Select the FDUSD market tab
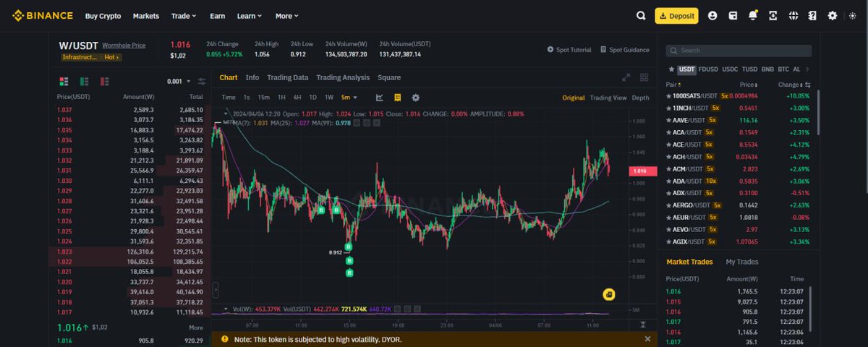The height and width of the screenshot is (347, 868). click(708, 69)
